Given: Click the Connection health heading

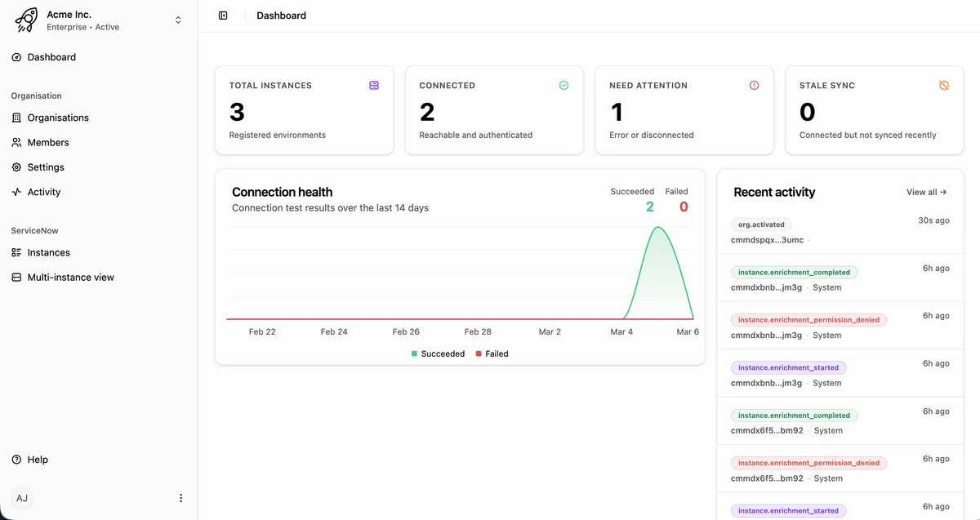Looking at the screenshot, I should pyautogui.click(x=282, y=193).
